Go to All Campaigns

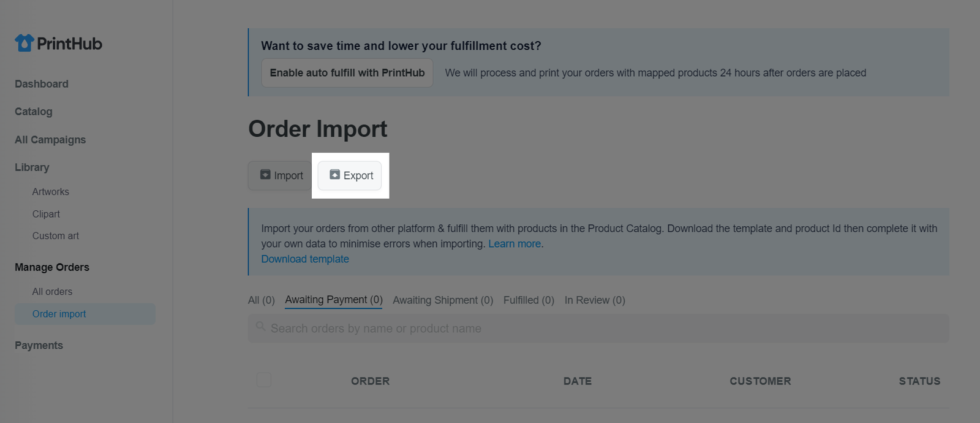(x=50, y=140)
